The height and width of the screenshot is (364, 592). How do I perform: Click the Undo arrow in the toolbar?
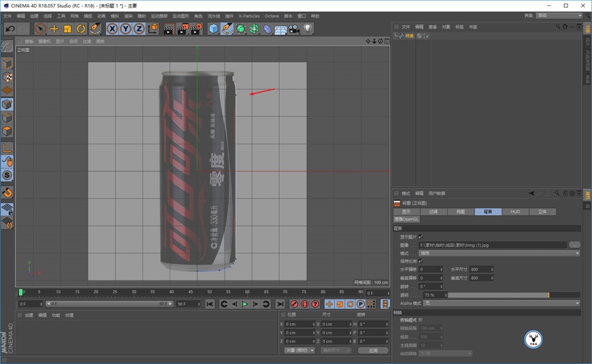(x=10, y=29)
